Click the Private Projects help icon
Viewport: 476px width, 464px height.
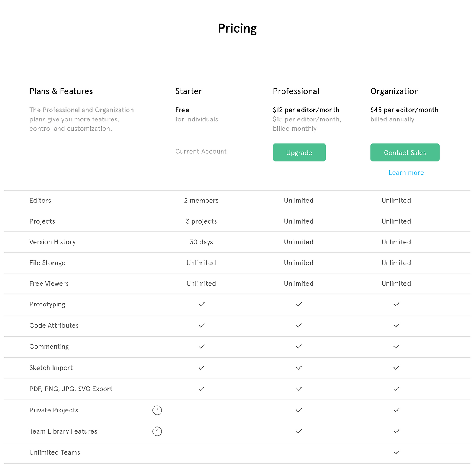pos(157,410)
